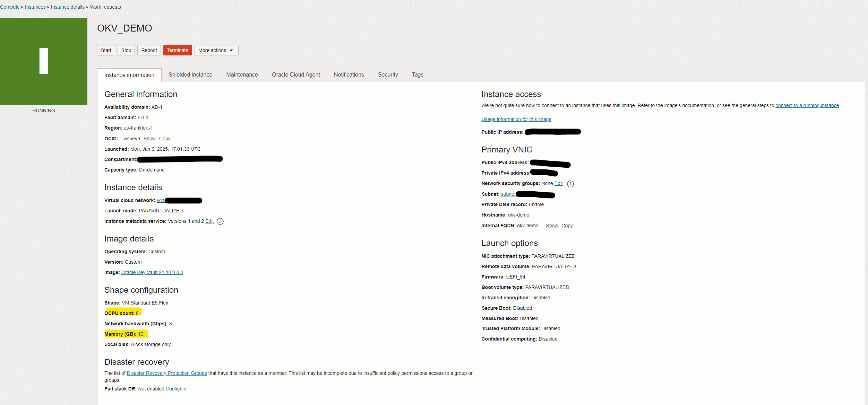Click info icon next to Instance metadata service
This screenshot has width=868, height=405.
[x=220, y=221]
